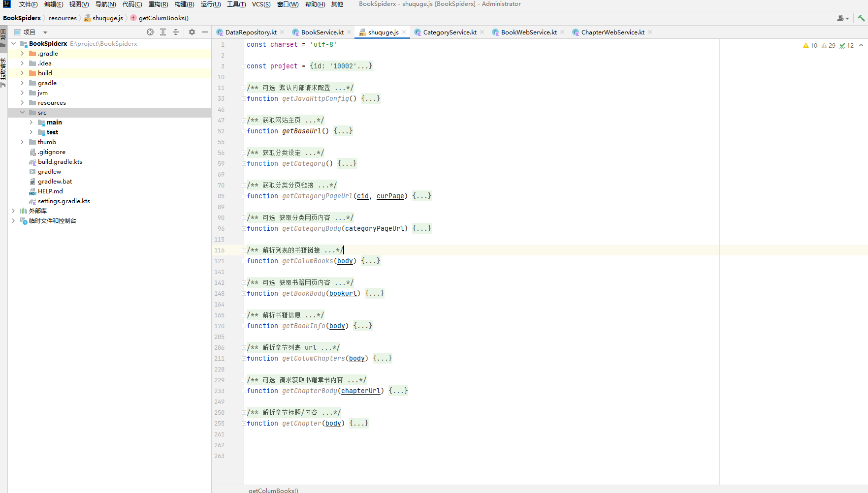
Task: Unfold the const project fold toggle
Action: (x=244, y=66)
